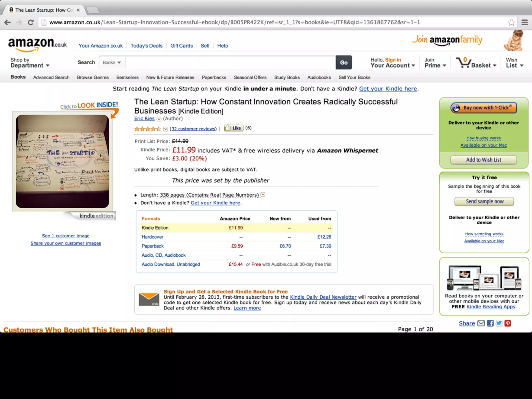The width and height of the screenshot is (532, 399).
Task: Click Buy now with 1-Click button
Action: (x=483, y=108)
